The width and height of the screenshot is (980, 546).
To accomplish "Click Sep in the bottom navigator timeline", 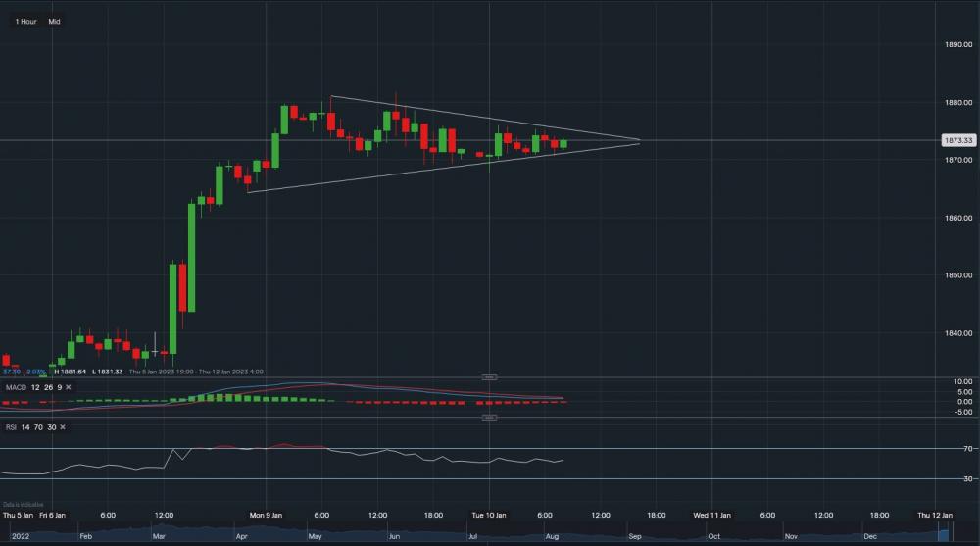I will pyautogui.click(x=634, y=537).
